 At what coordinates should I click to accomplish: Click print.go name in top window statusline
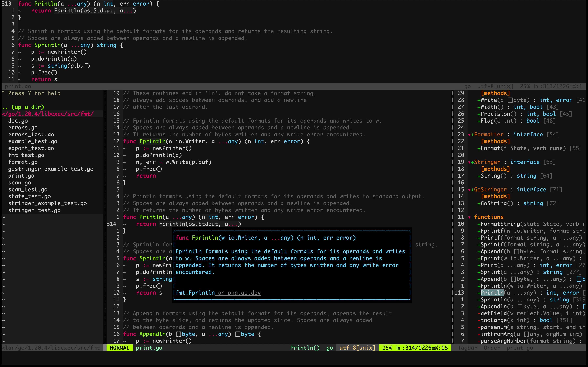click(18, 86)
